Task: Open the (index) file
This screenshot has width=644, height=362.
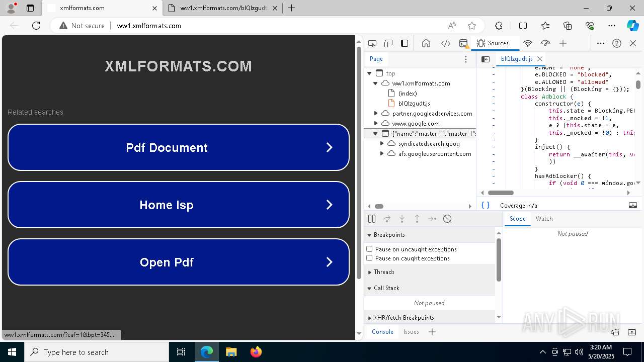Action: 408,94
